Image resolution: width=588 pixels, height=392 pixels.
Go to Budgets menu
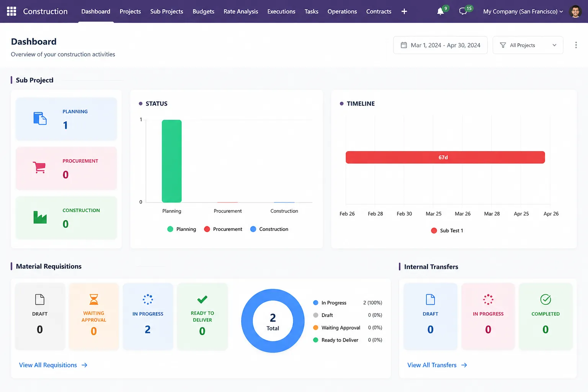pos(203,11)
